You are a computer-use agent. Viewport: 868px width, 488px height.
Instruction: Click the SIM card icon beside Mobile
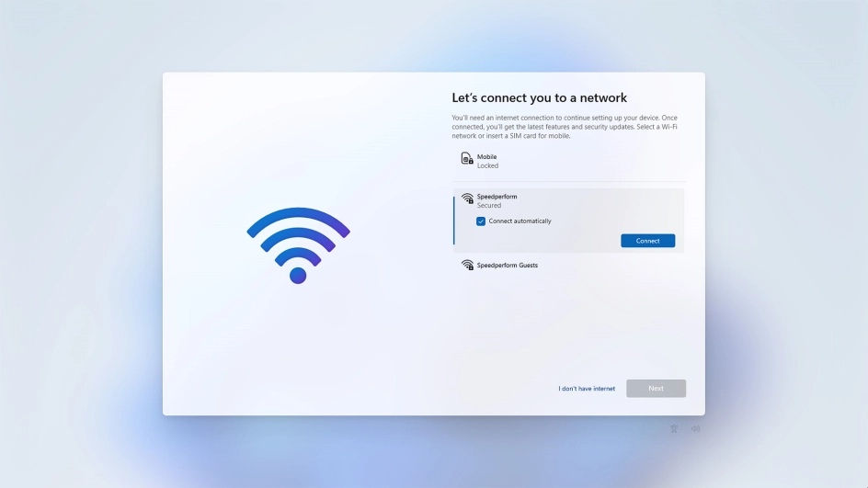467,159
